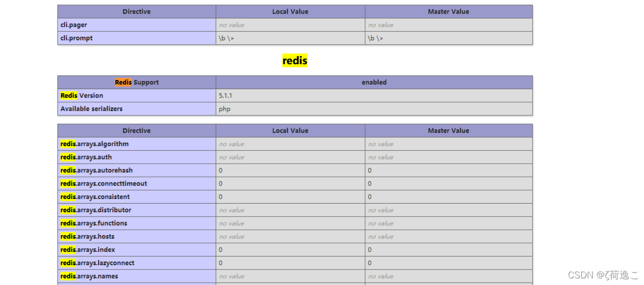Click 'redis.arrays.auth' directive
The width and height of the screenshot is (644, 285).
click(137, 157)
